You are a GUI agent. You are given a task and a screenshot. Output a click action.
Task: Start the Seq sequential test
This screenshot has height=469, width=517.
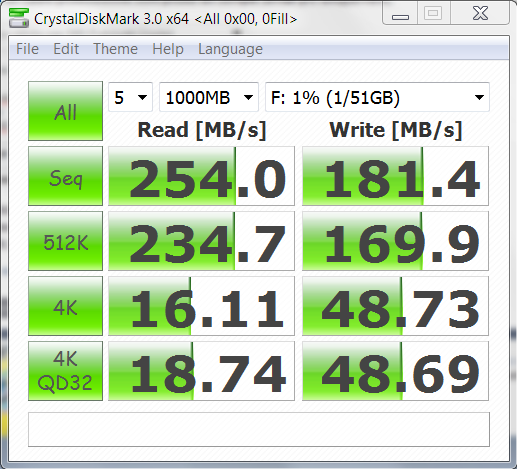[x=65, y=176]
